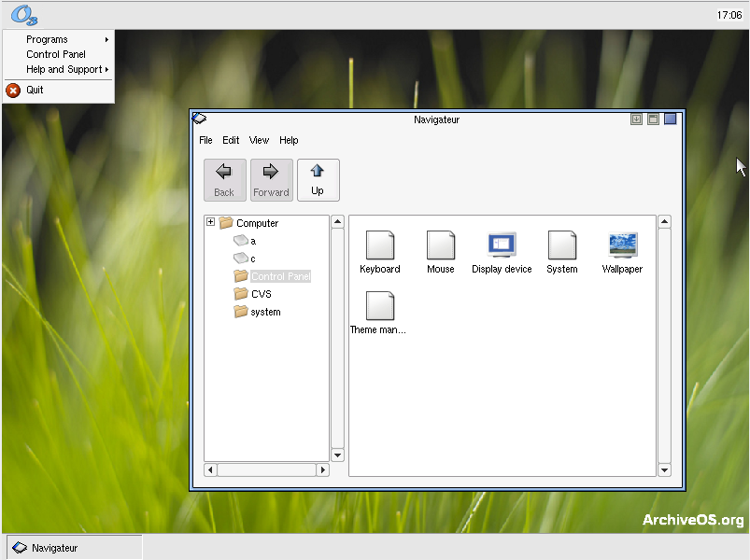Image resolution: width=750 pixels, height=560 pixels.
Task: Open the Keyboard settings icon
Action: pos(380,245)
